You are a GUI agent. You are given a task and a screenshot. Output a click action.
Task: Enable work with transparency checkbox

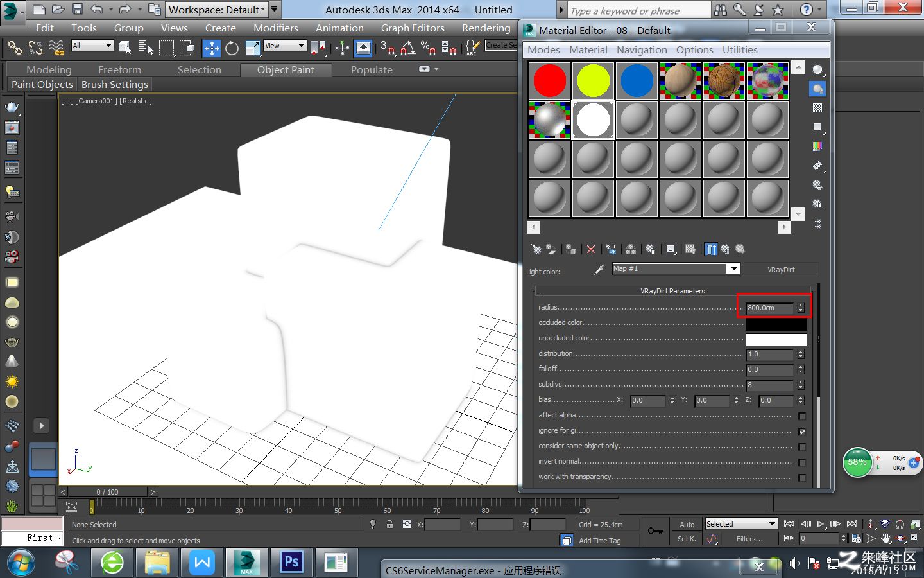pos(802,478)
